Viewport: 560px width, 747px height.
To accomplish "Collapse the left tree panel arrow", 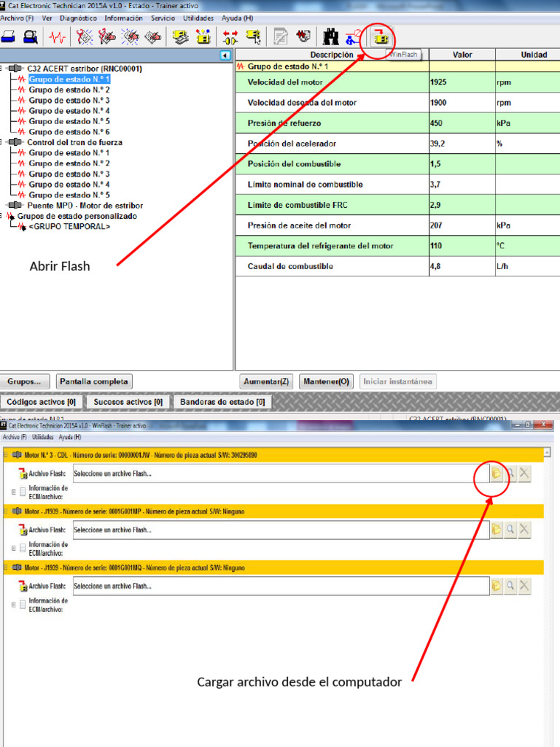I will tap(226, 55).
